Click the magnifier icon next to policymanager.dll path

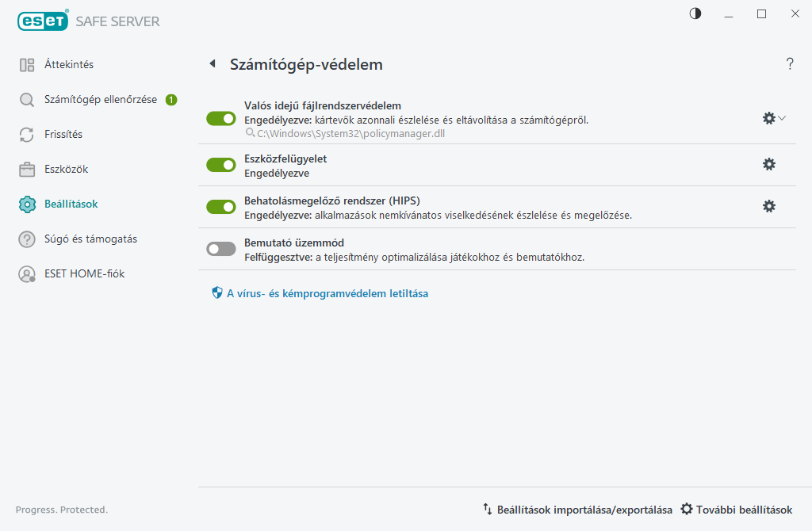click(250, 134)
